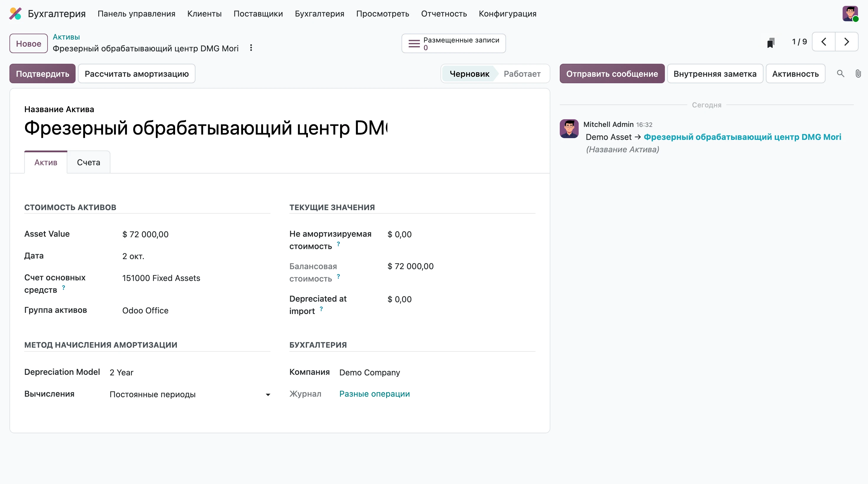This screenshot has height=484, width=868.
Task: Click the bookmark icon near the record pager
Action: (x=771, y=42)
